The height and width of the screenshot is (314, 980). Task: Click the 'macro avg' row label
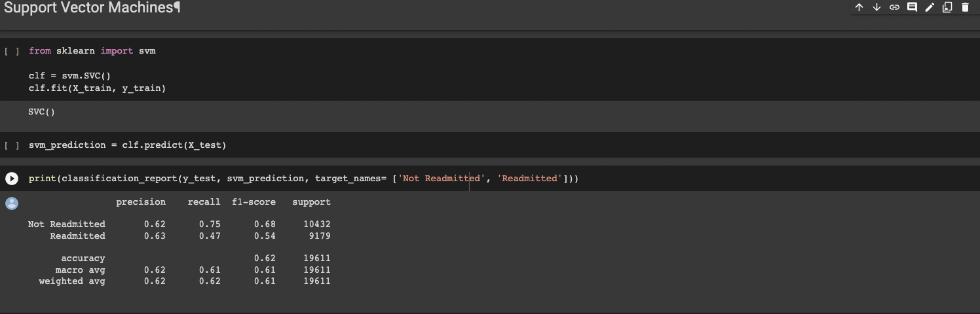80,270
